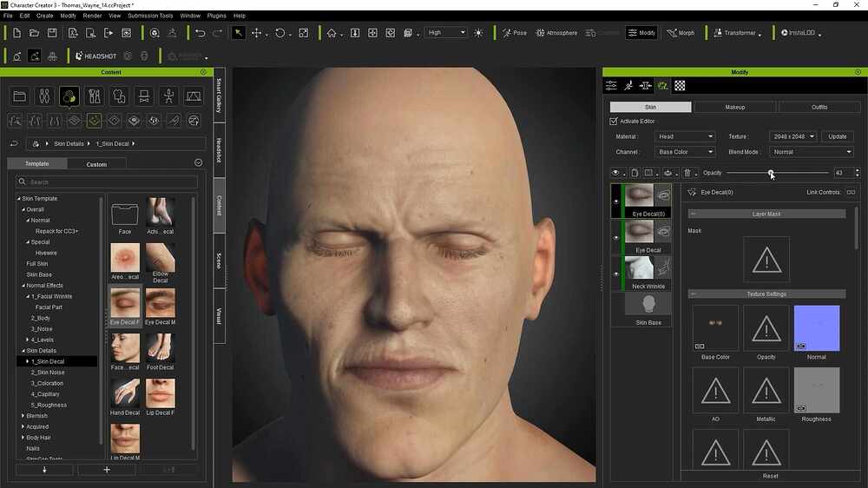This screenshot has height=488, width=868.
Task: Open the project folder icon in Content panel
Action: pos(19,96)
